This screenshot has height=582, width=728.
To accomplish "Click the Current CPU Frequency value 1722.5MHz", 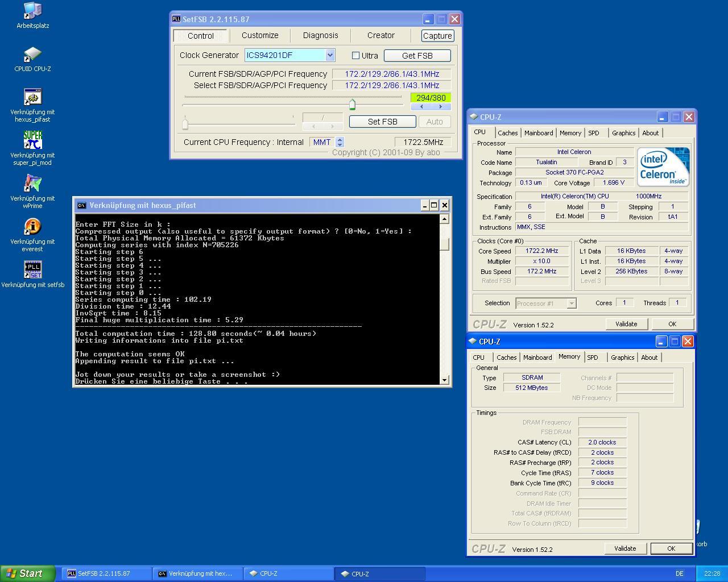I will pyautogui.click(x=423, y=142).
